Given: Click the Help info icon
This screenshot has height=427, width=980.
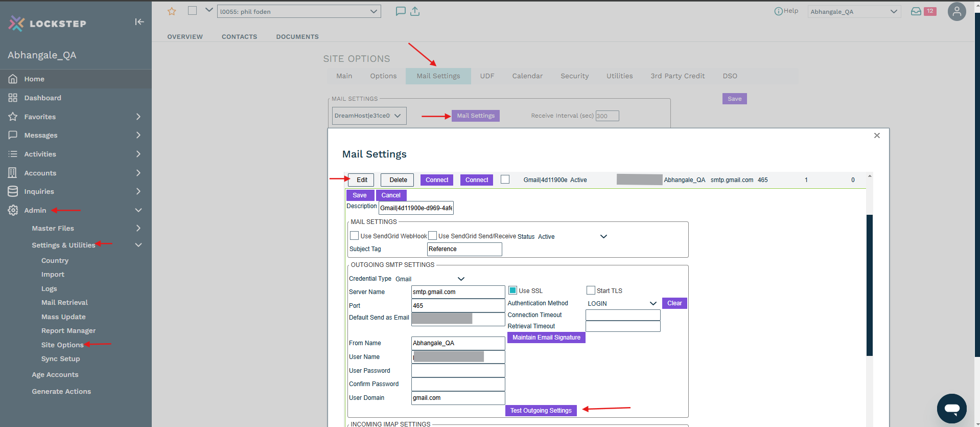Looking at the screenshot, I should pos(778,11).
